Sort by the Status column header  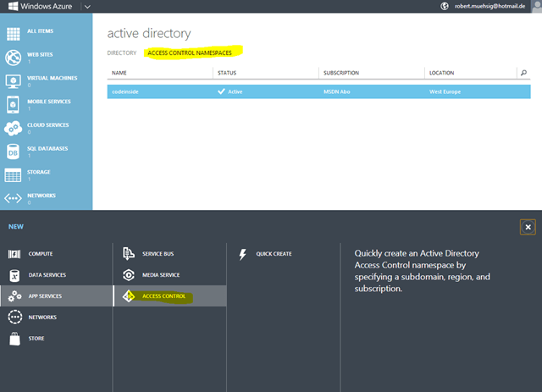(x=227, y=73)
